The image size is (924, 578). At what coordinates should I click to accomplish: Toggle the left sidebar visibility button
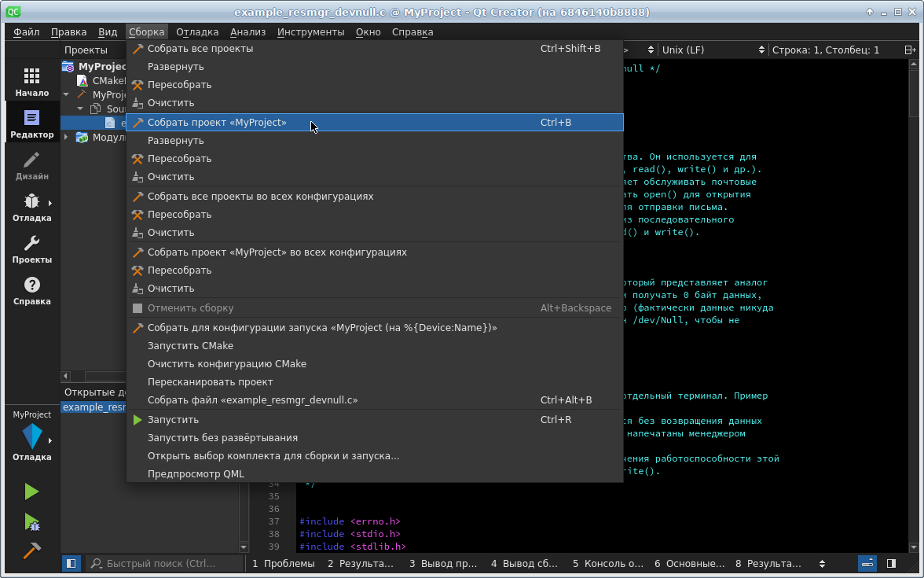71,563
